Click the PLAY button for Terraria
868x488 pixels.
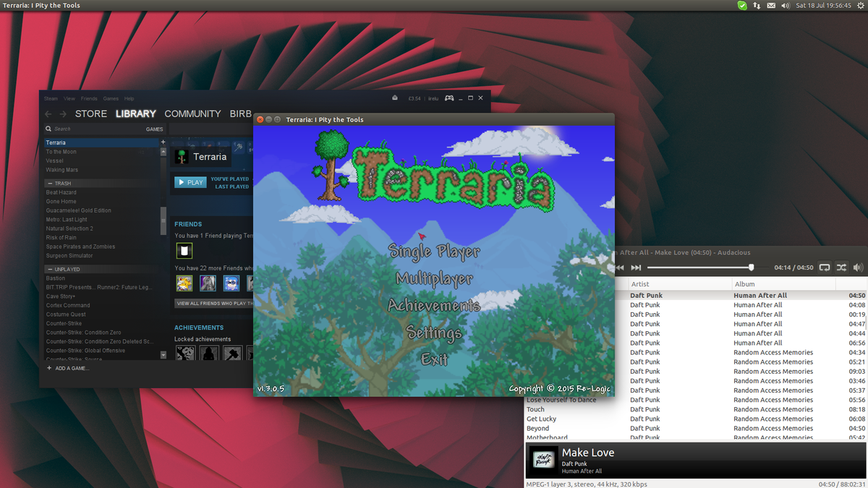click(x=190, y=182)
